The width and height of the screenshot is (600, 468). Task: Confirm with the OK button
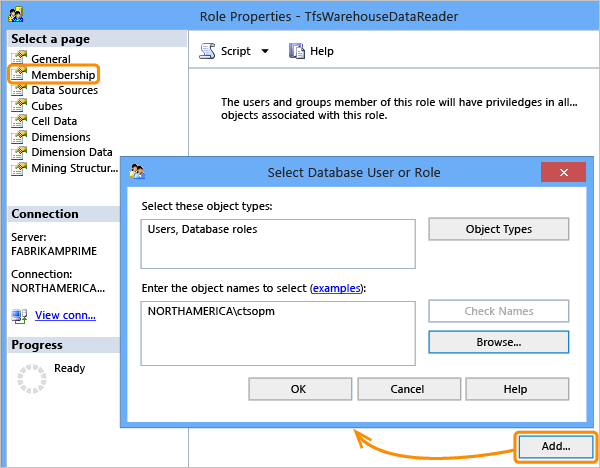pyautogui.click(x=300, y=389)
